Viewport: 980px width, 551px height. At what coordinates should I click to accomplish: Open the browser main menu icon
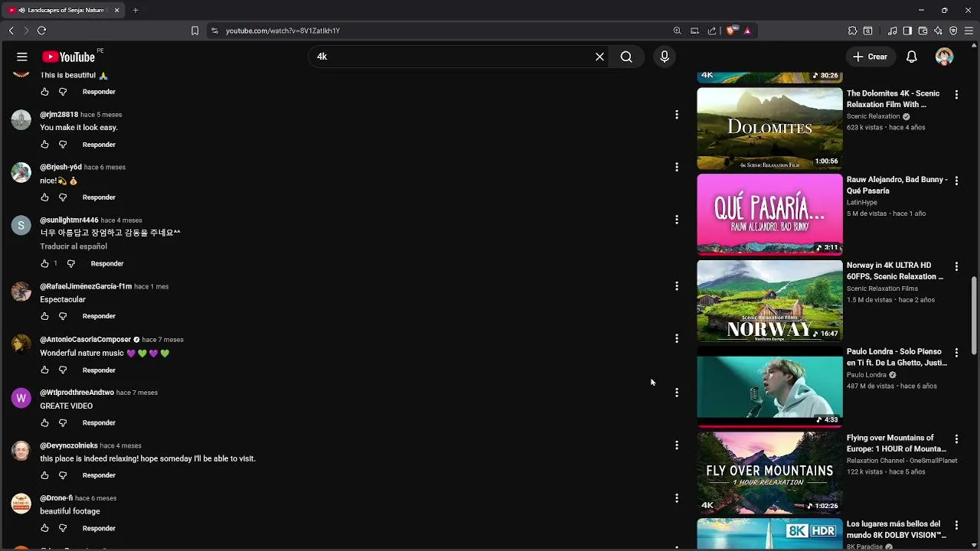coord(969,31)
